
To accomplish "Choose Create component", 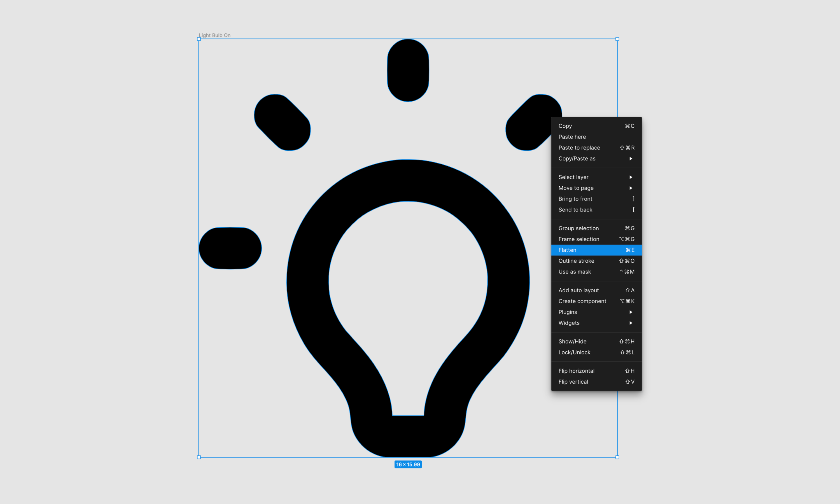I will (x=596, y=301).
